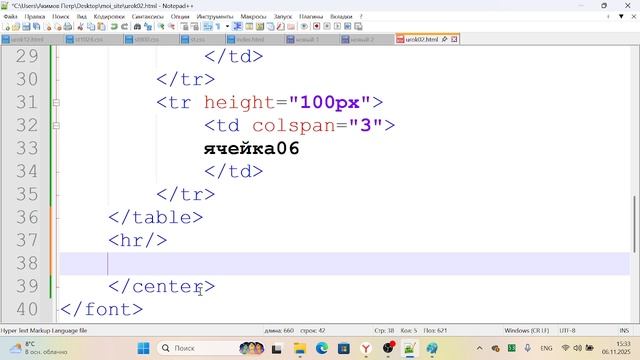Click the Define your language icon
640x360 pixels.
249,27
